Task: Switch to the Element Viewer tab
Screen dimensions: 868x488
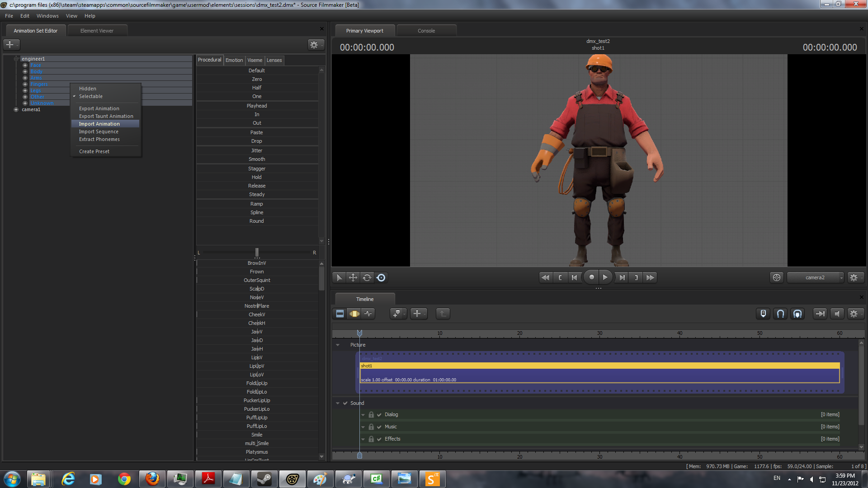Action: pyautogui.click(x=97, y=31)
